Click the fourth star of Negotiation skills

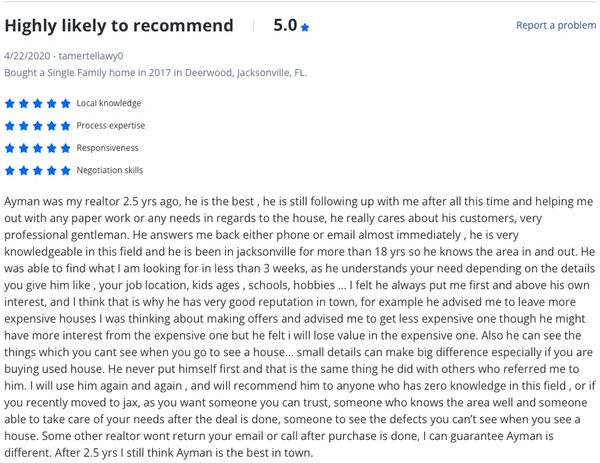pos(52,171)
